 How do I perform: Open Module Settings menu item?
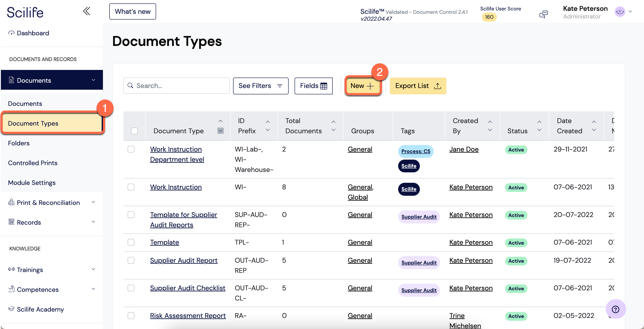click(32, 183)
